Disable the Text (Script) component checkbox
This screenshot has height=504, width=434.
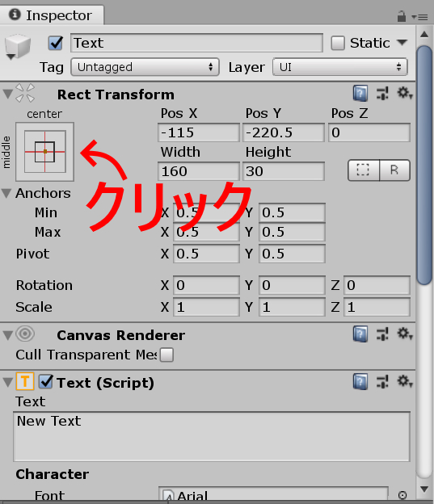pos(46,381)
